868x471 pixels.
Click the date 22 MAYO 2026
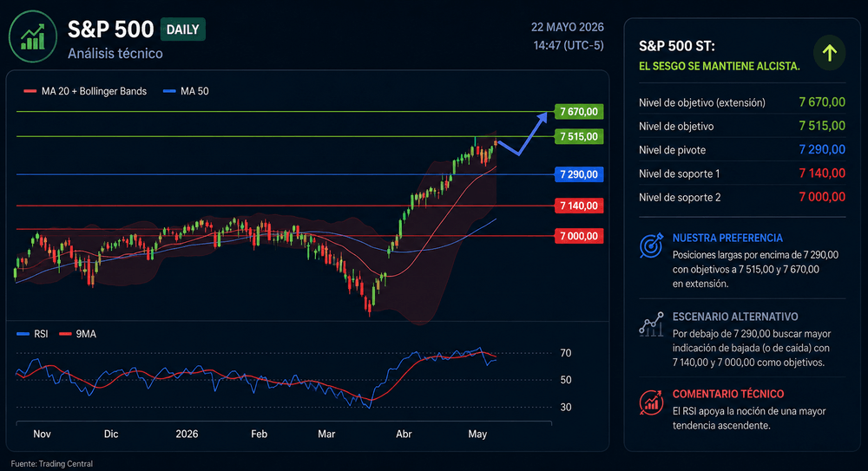pyautogui.click(x=568, y=27)
